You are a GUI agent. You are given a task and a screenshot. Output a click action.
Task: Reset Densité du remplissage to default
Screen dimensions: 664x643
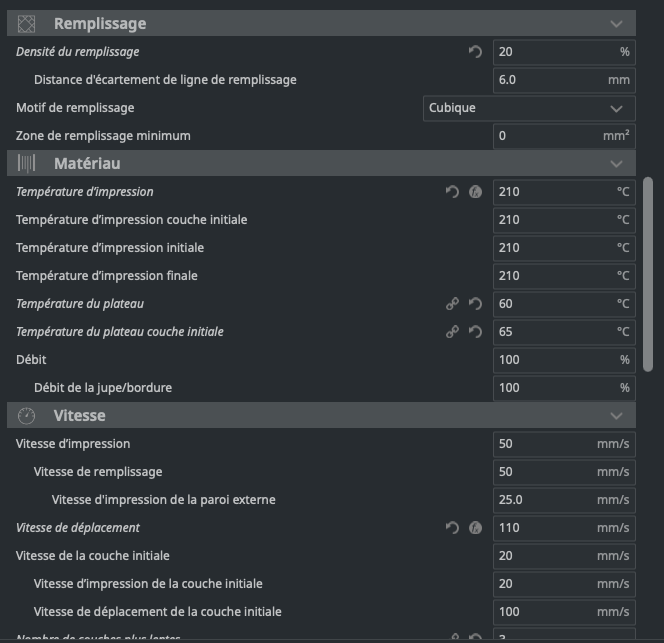click(475, 52)
